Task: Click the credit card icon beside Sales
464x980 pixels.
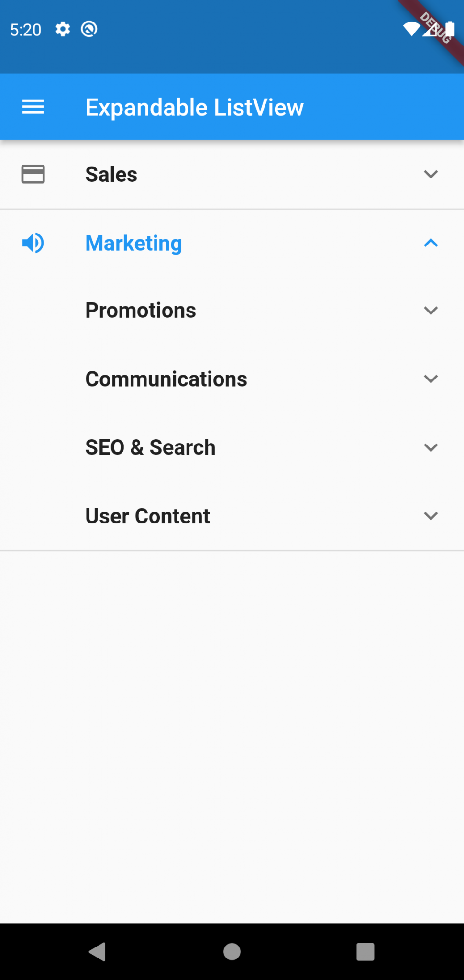Action: click(33, 174)
